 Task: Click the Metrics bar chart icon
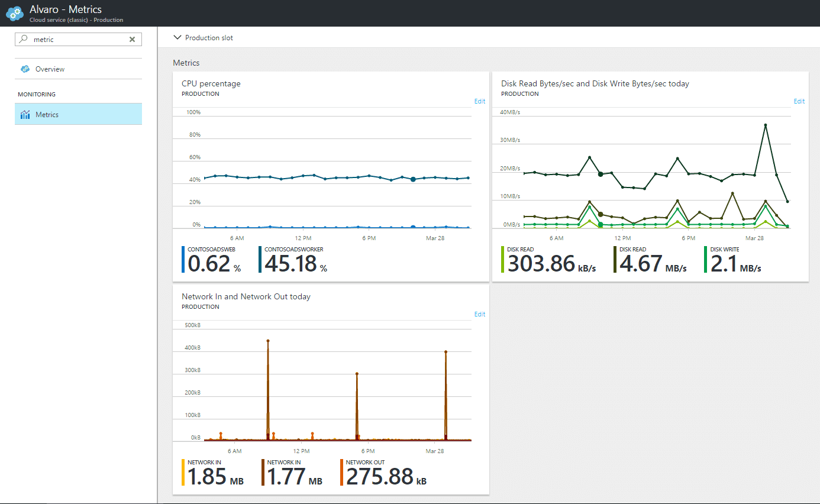click(x=25, y=115)
